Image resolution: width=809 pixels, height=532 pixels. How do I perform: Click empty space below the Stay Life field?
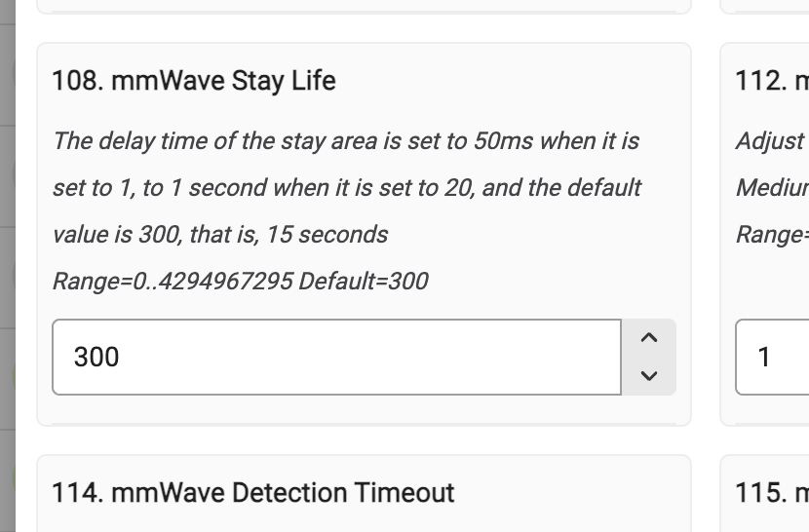pyautogui.click(x=363, y=410)
